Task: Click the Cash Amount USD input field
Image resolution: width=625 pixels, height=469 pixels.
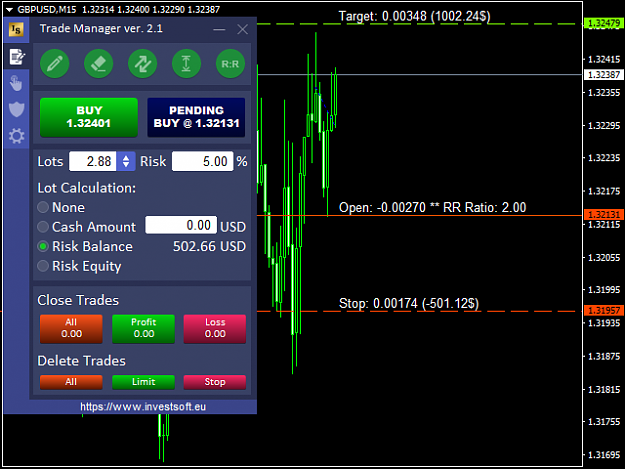Action: point(181,225)
